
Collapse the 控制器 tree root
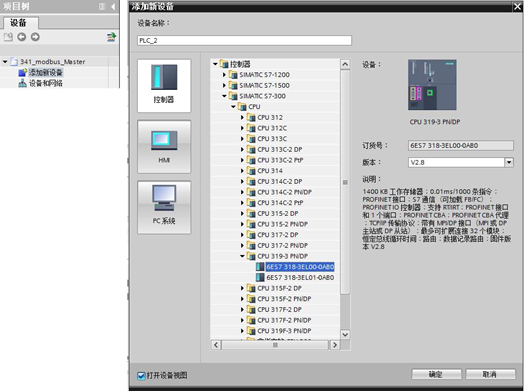216,64
